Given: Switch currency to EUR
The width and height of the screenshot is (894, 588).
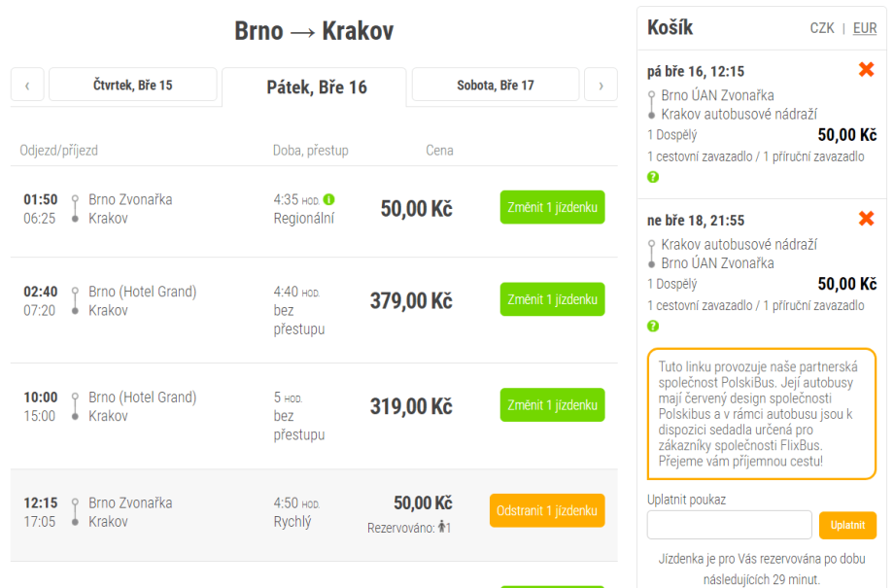Looking at the screenshot, I should pos(865,28).
